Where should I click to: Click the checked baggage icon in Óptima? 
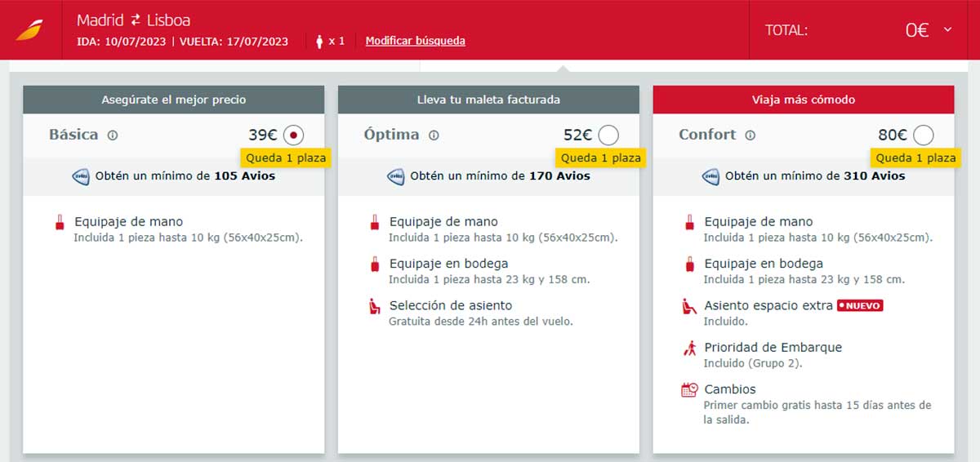pyautogui.click(x=374, y=264)
